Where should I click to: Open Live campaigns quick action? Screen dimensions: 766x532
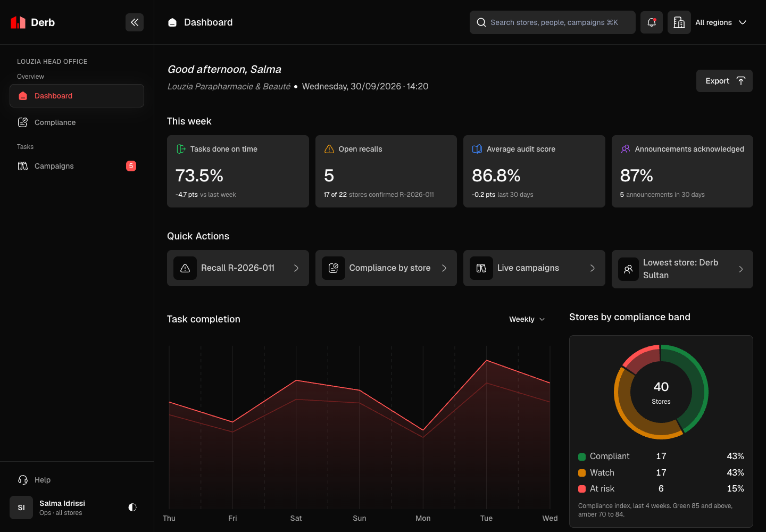click(534, 268)
